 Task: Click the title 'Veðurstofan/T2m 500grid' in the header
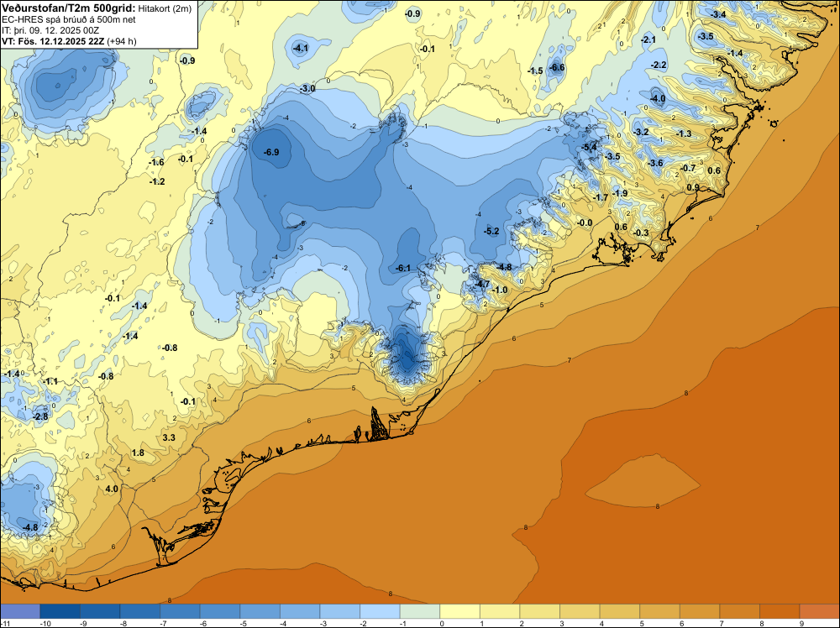click(x=68, y=8)
